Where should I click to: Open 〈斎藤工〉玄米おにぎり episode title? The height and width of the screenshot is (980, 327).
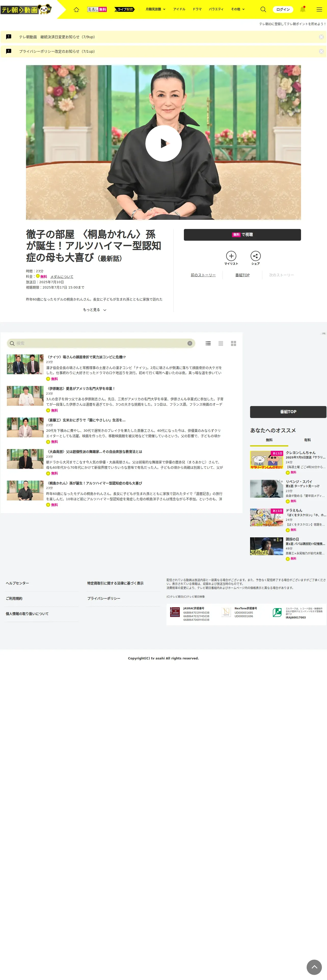coord(86,420)
